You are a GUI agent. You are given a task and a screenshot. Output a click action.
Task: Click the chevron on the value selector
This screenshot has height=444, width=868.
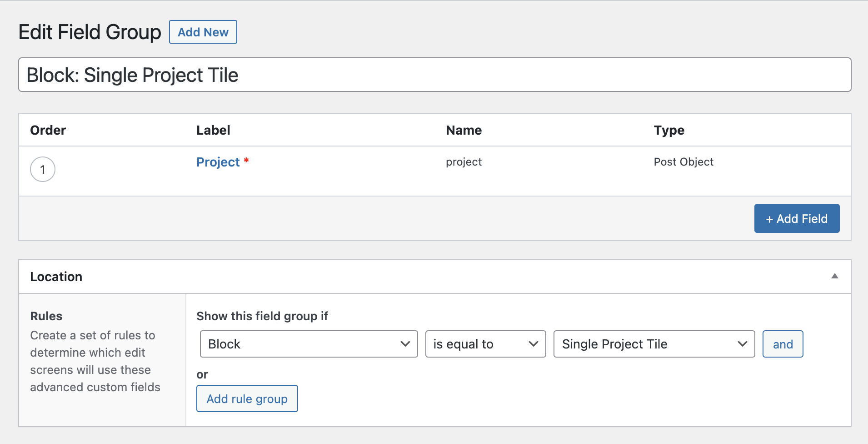point(742,344)
